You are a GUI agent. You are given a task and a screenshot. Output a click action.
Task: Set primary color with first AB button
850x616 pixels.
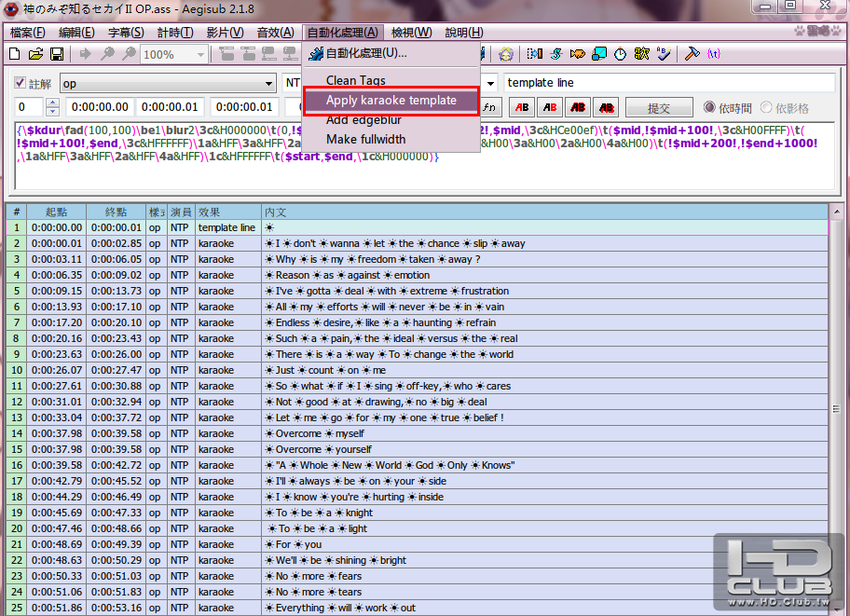click(522, 107)
